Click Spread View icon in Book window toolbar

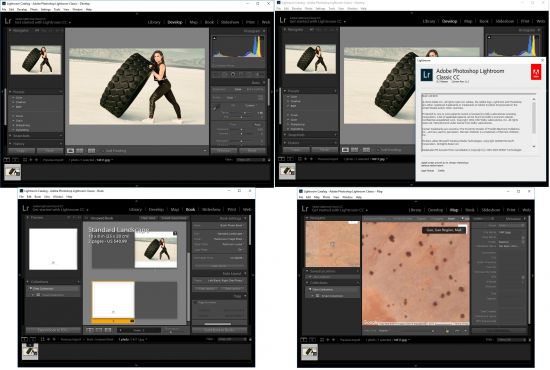tap(99, 330)
